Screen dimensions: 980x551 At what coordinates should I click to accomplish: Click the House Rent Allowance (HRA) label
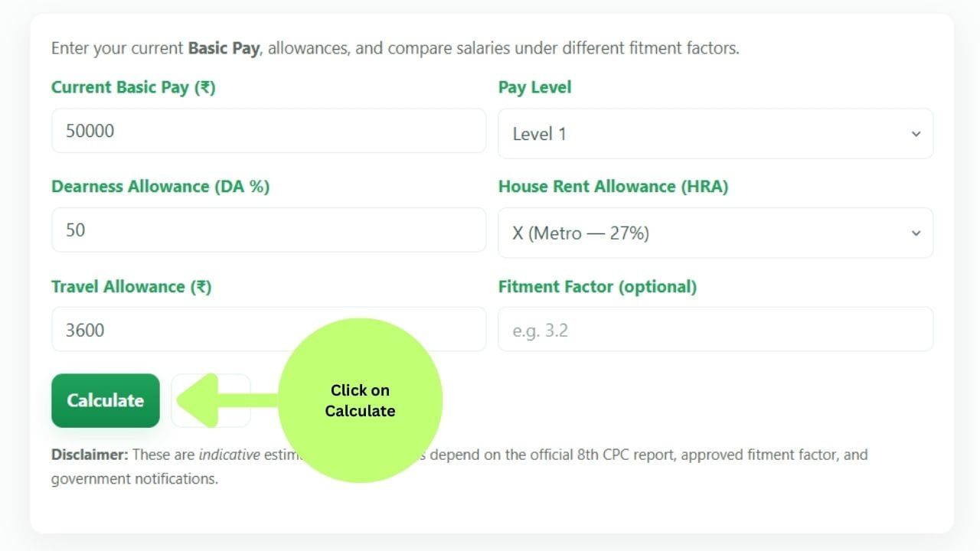click(612, 187)
